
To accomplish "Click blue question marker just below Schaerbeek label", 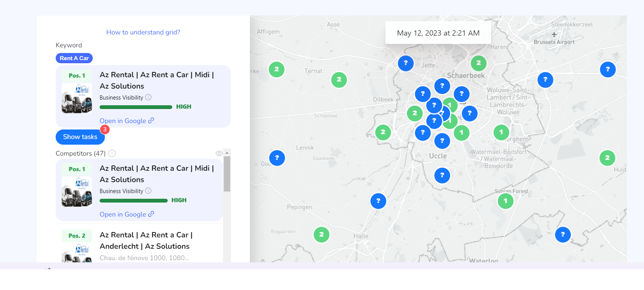I will (462, 94).
